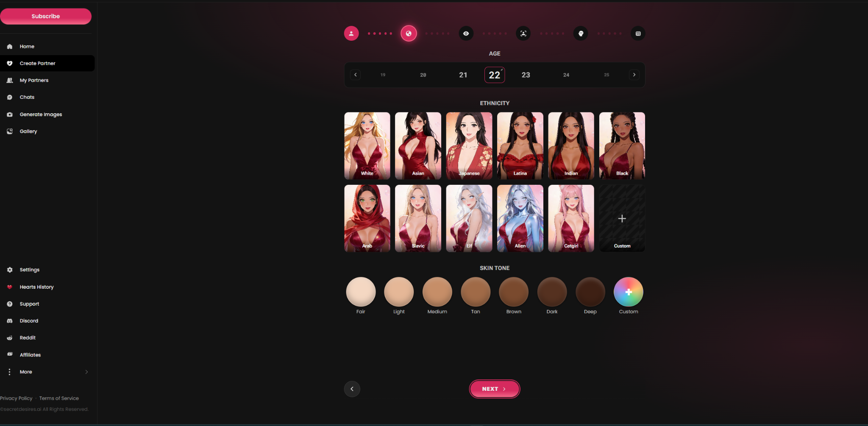Open Generate Images page
Image resolution: width=868 pixels, height=426 pixels.
pos(41,114)
